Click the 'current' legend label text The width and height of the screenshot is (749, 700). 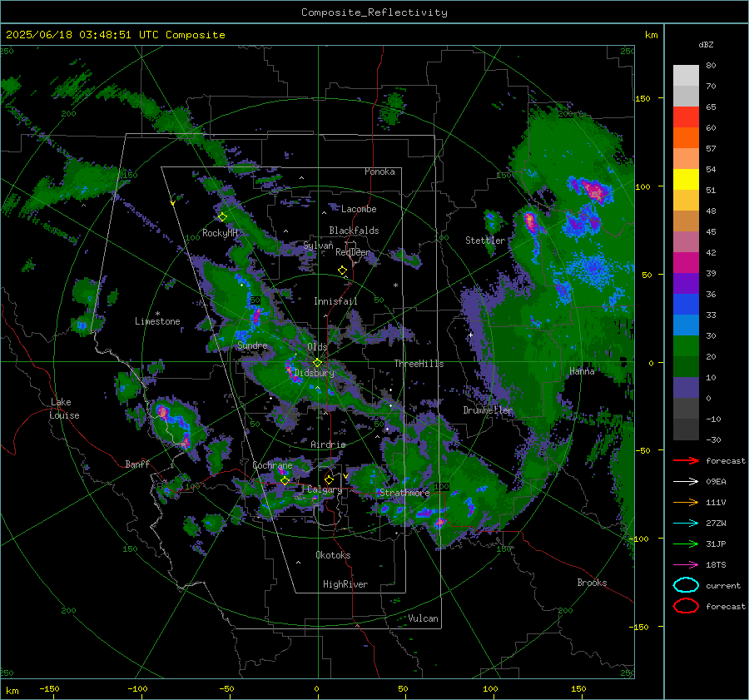(x=723, y=585)
